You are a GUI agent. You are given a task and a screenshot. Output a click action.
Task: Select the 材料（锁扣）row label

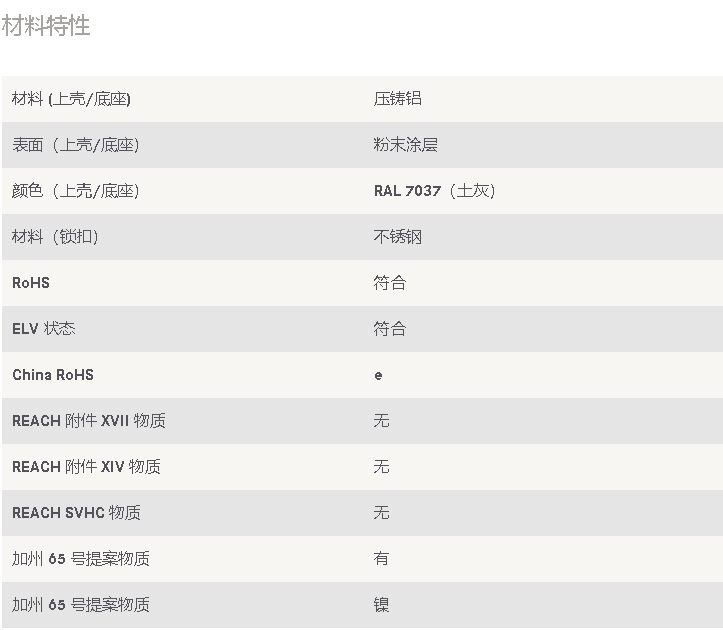pos(55,237)
